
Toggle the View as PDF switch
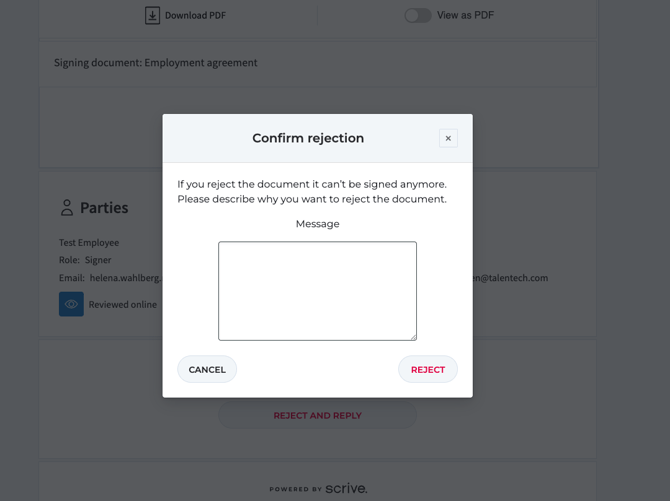pos(417,15)
